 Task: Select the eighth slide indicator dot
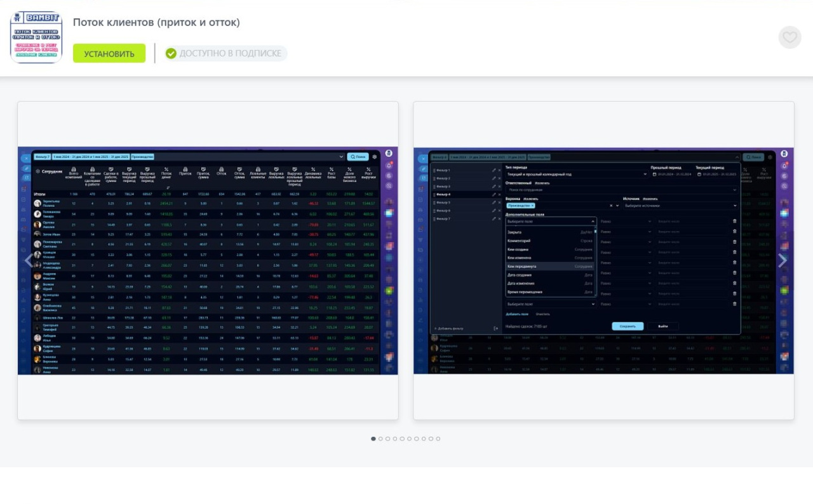(424, 439)
